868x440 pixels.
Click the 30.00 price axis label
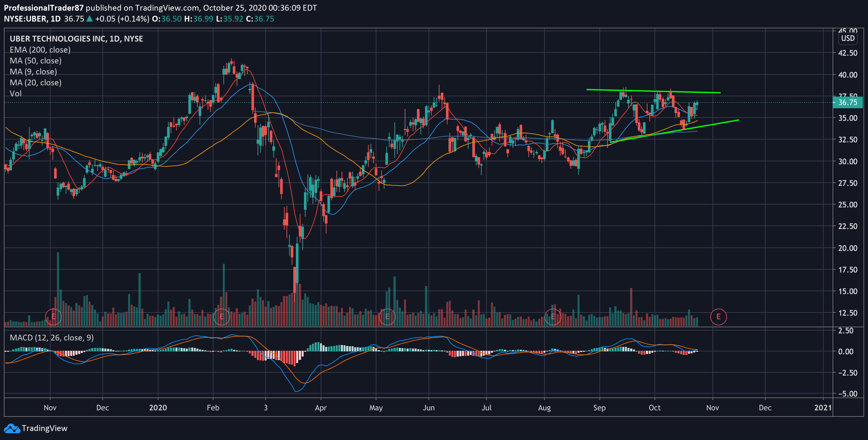pos(847,161)
